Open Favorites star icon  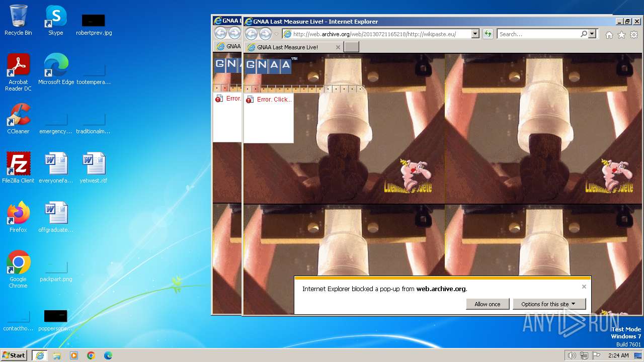click(621, 35)
